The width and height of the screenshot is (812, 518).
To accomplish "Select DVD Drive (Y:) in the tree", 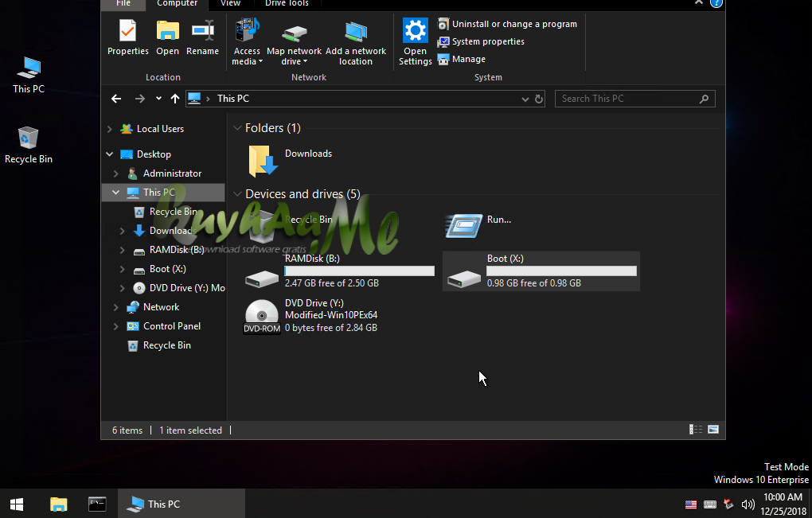I will point(178,288).
